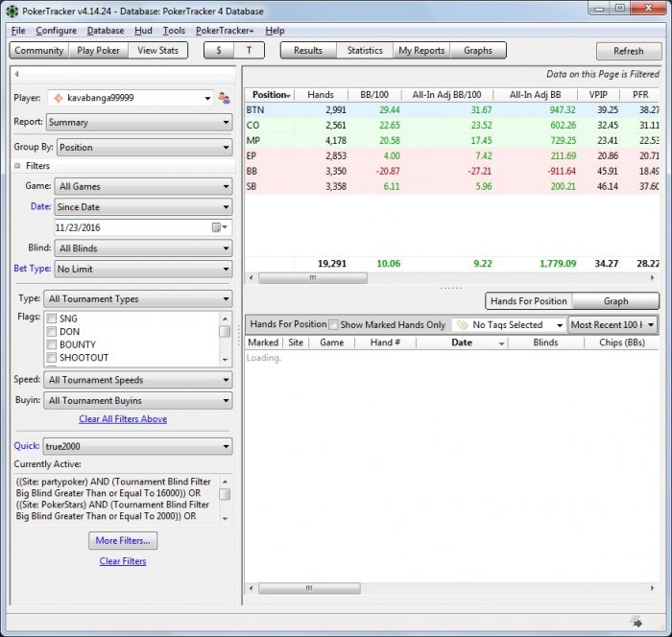Switch to cash games with the $ button

pyautogui.click(x=219, y=51)
